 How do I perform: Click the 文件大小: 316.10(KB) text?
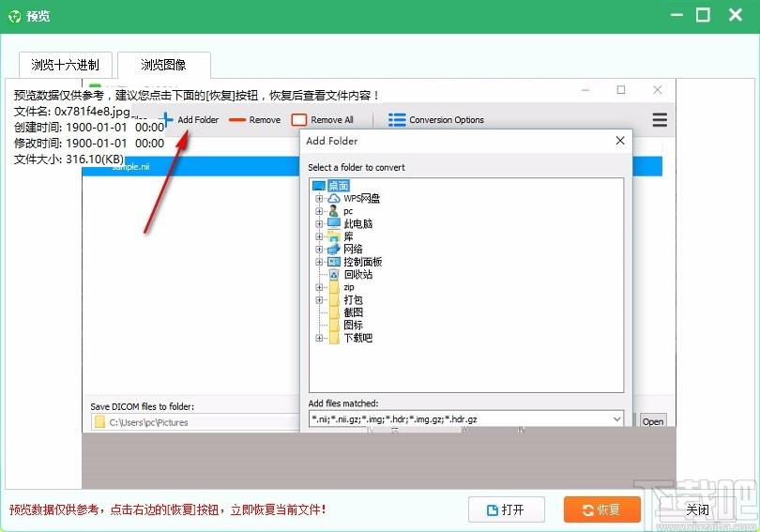click(68, 159)
